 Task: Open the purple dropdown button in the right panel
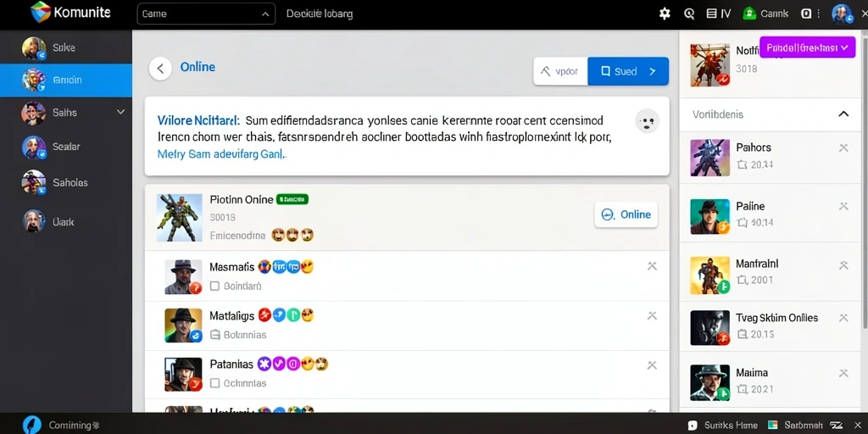pos(807,47)
